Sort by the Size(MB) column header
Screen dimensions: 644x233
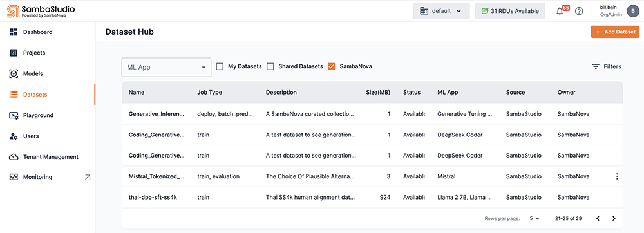point(378,92)
